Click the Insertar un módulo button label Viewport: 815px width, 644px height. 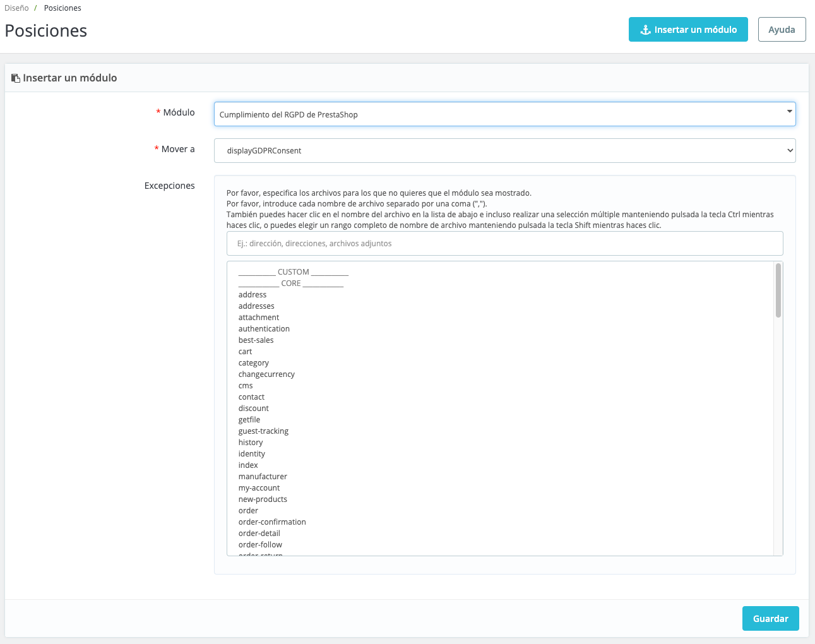pyautogui.click(x=696, y=30)
